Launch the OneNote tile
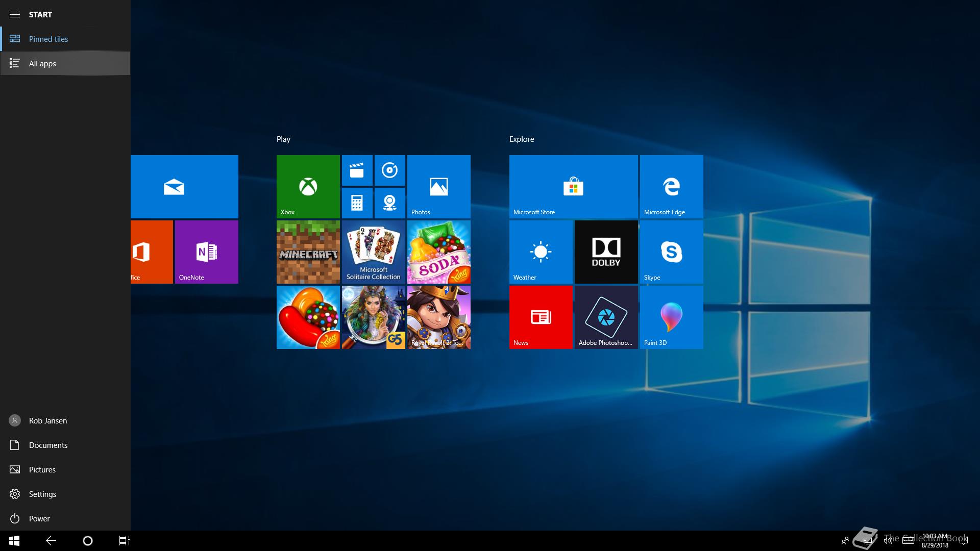The width and height of the screenshot is (980, 551). coord(207,252)
